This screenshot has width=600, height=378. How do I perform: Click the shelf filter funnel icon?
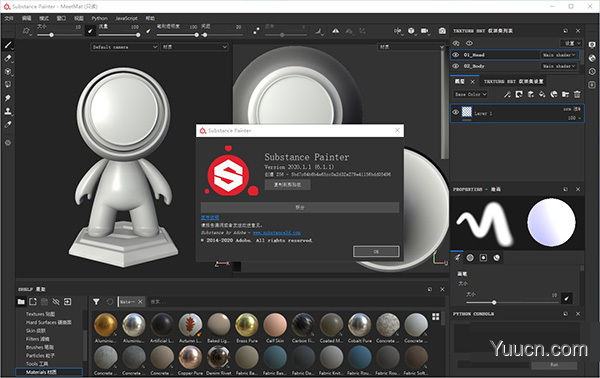[96, 302]
